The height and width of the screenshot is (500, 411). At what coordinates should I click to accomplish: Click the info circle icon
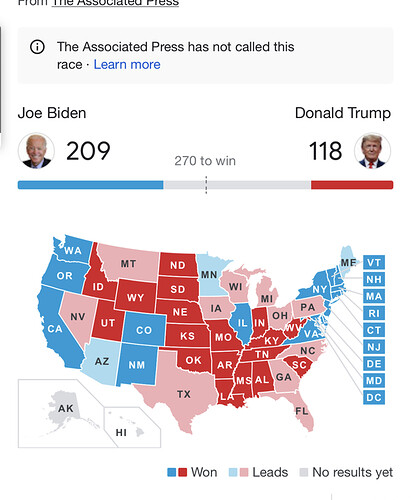[37, 47]
